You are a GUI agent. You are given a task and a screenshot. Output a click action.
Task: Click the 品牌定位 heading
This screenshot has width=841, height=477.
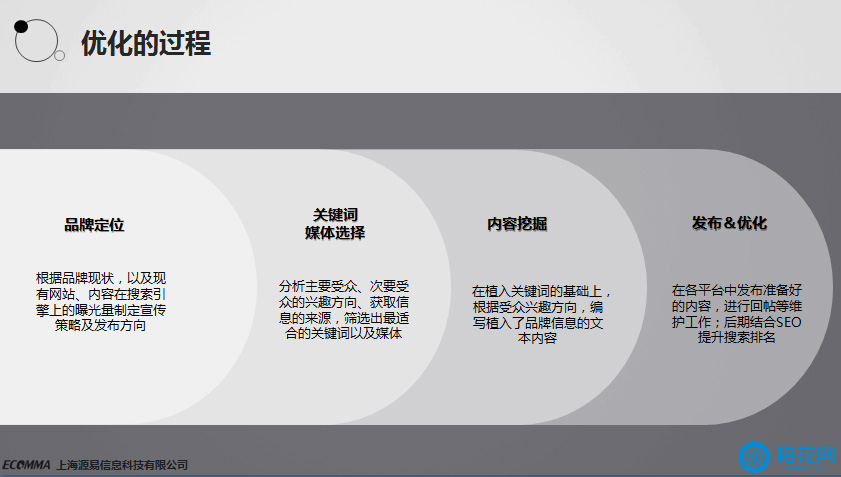tap(95, 226)
